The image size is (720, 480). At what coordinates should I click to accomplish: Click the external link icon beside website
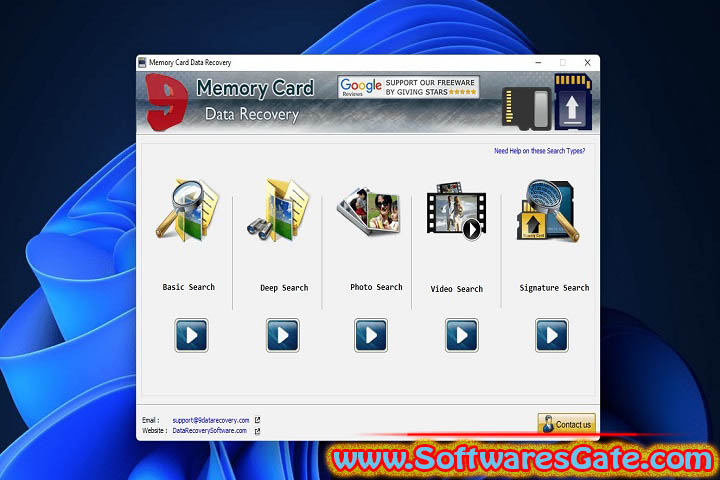pos(257,431)
